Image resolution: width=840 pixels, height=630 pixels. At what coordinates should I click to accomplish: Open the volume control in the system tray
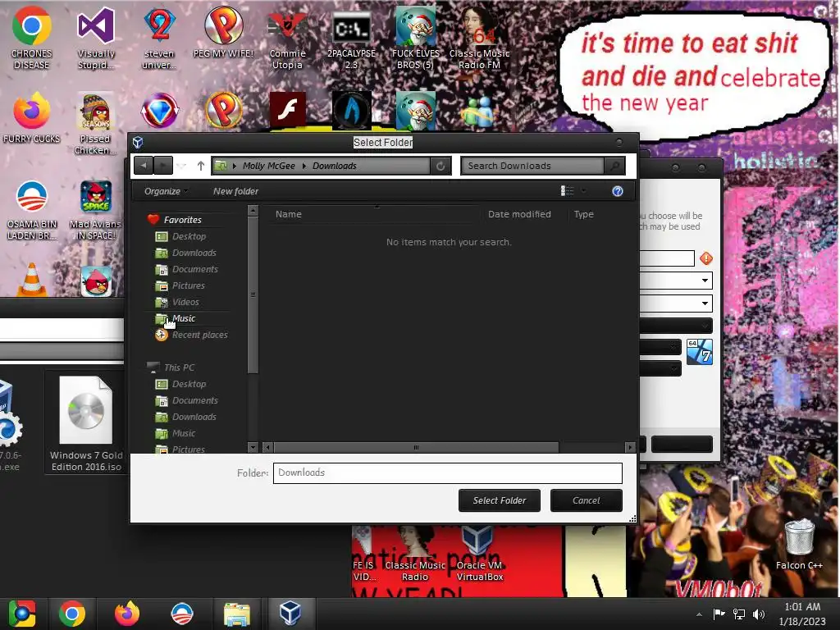(x=759, y=614)
